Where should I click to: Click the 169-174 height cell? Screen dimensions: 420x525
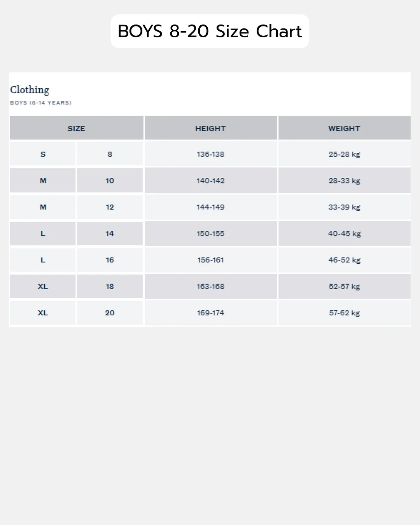point(211,313)
